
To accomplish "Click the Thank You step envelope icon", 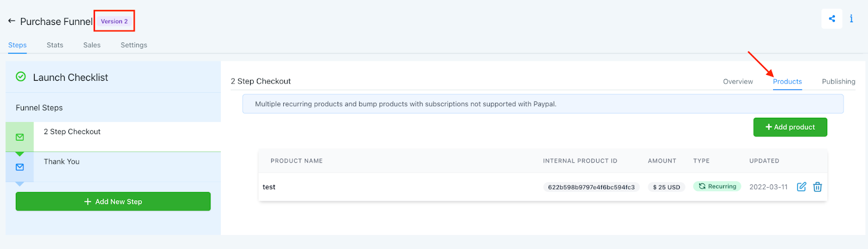I will coord(20,167).
